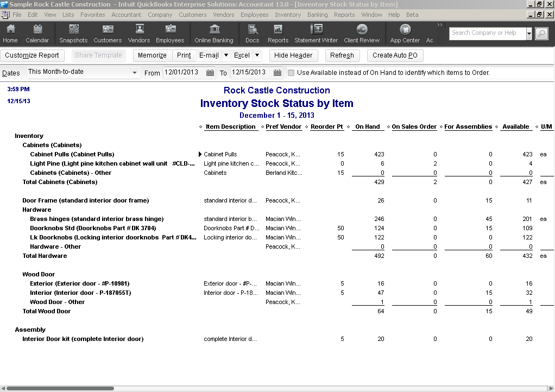Select the Available column header
Screen dimensions: 555x392
tap(516, 127)
